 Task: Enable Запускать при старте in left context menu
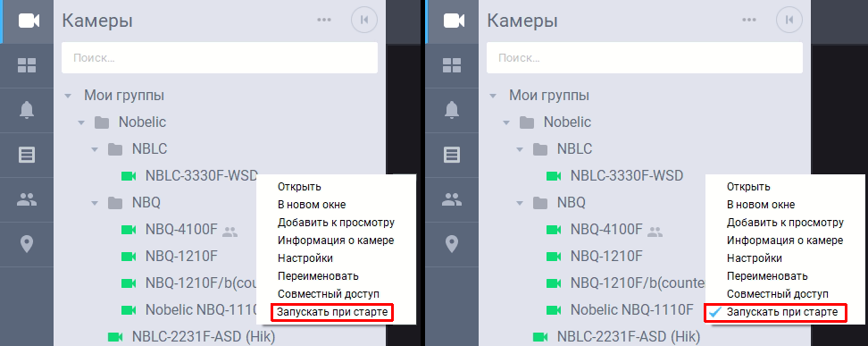332,312
